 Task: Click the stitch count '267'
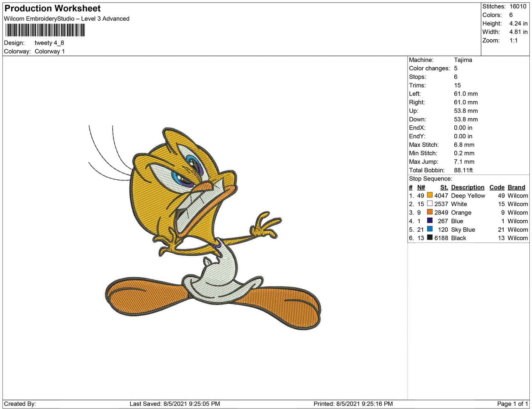click(x=443, y=221)
